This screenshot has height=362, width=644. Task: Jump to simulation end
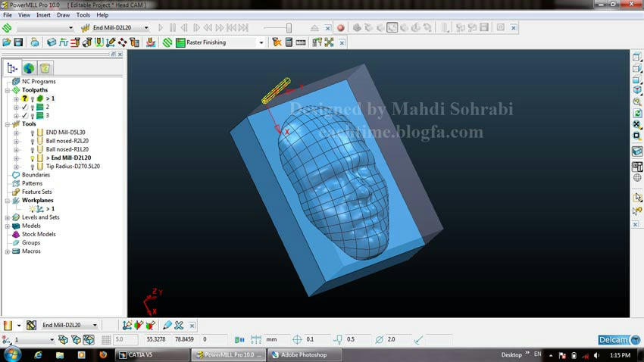[x=243, y=28]
